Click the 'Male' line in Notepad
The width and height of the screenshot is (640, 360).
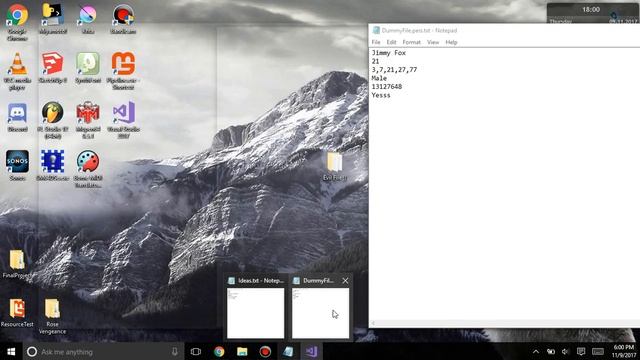pyautogui.click(x=379, y=78)
